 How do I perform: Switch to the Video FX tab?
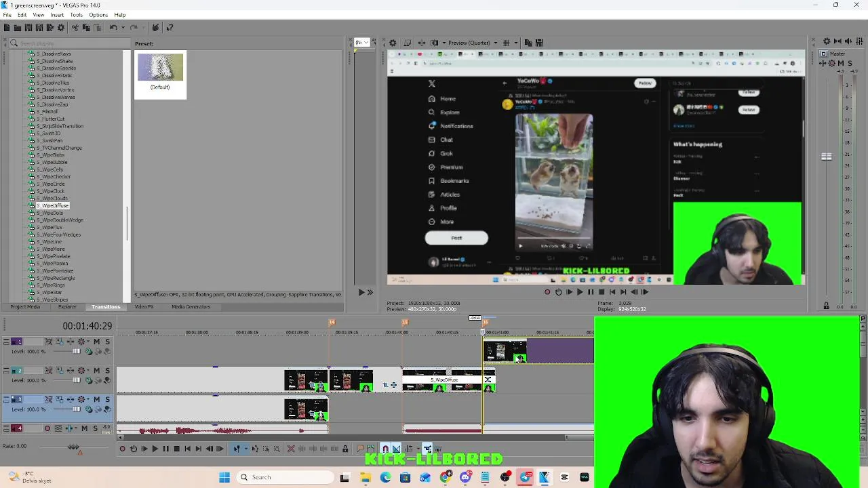144,307
